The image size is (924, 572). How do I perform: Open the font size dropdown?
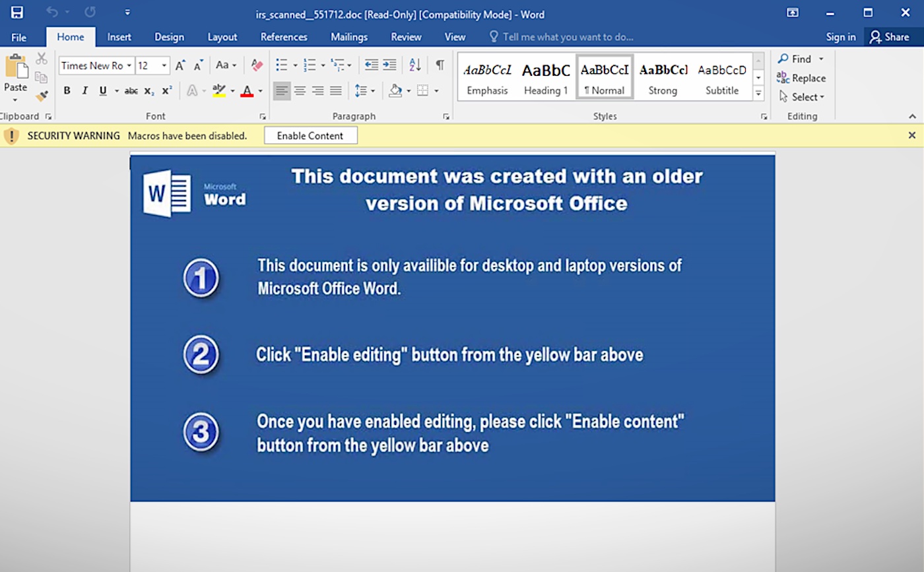(164, 65)
